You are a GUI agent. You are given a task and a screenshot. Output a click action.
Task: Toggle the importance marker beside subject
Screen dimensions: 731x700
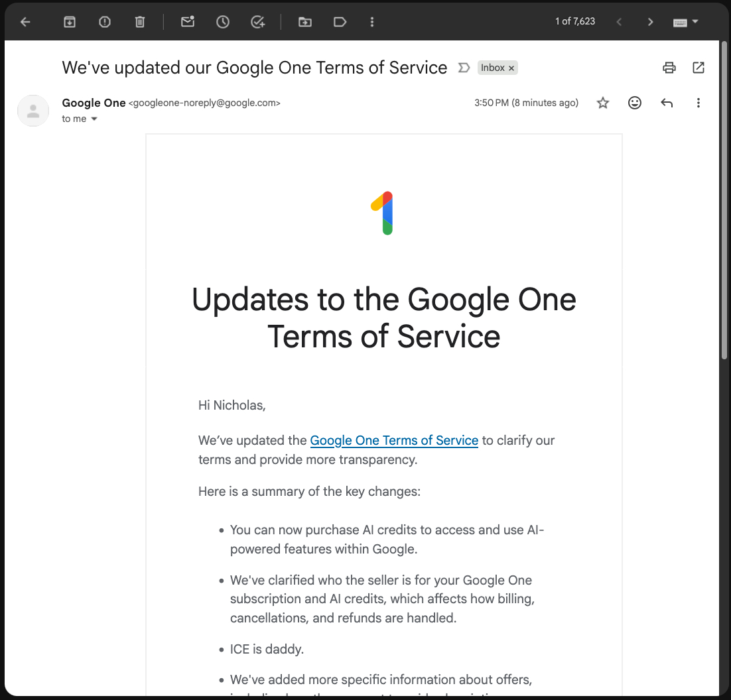pyautogui.click(x=464, y=68)
